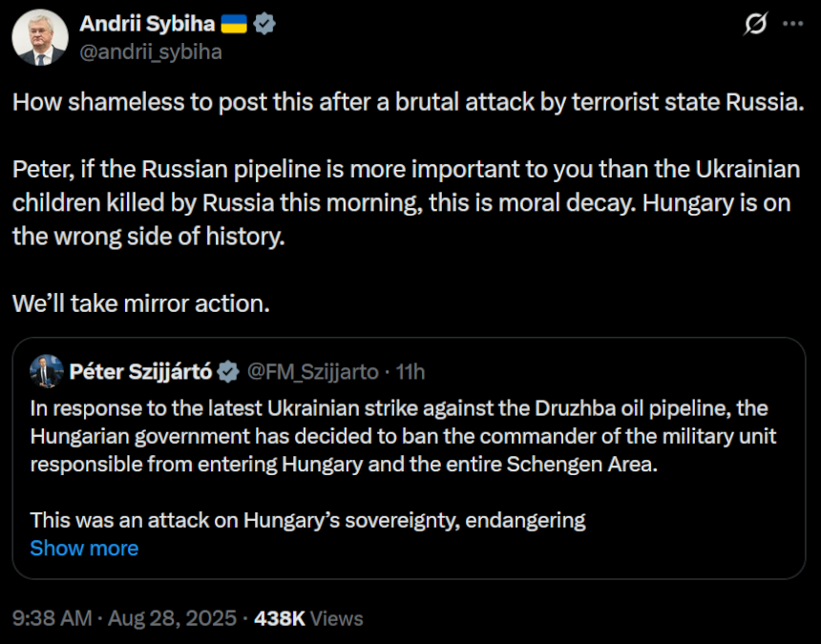
Task: Click Péter Szijjártó's verified checkmark badge
Action: click(x=228, y=372)
